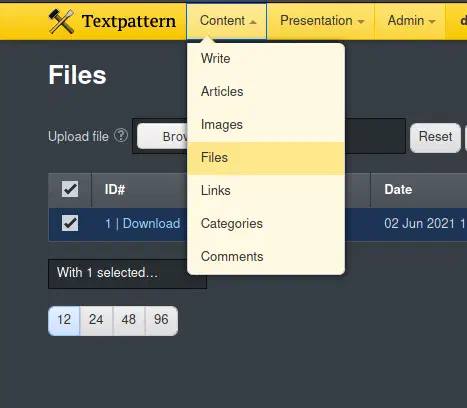Click the Textpattern hammer logo icon

(61, 21)
